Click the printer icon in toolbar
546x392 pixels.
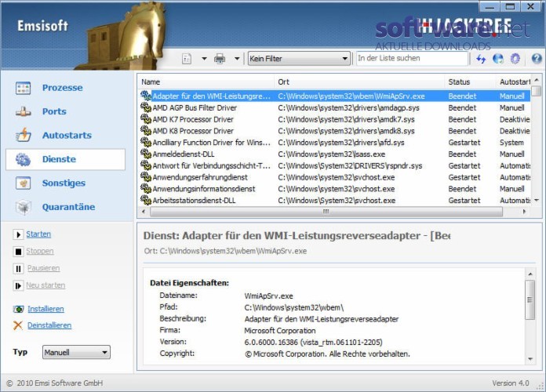point(220,59)
